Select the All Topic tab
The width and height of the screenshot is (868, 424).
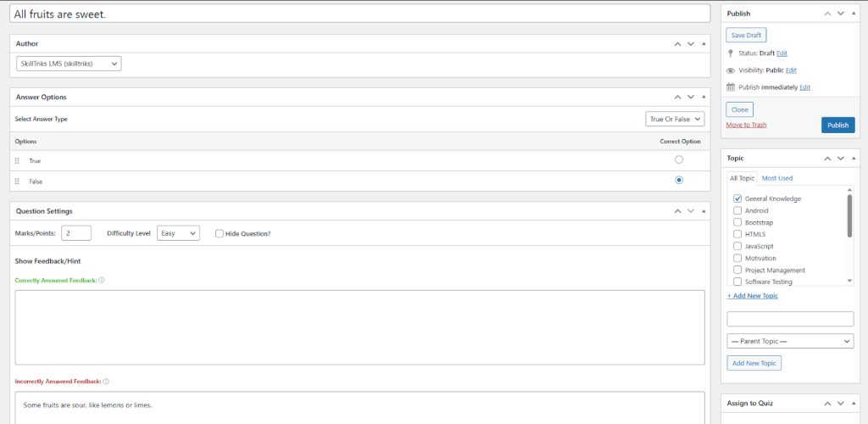(x=742, y=178)
